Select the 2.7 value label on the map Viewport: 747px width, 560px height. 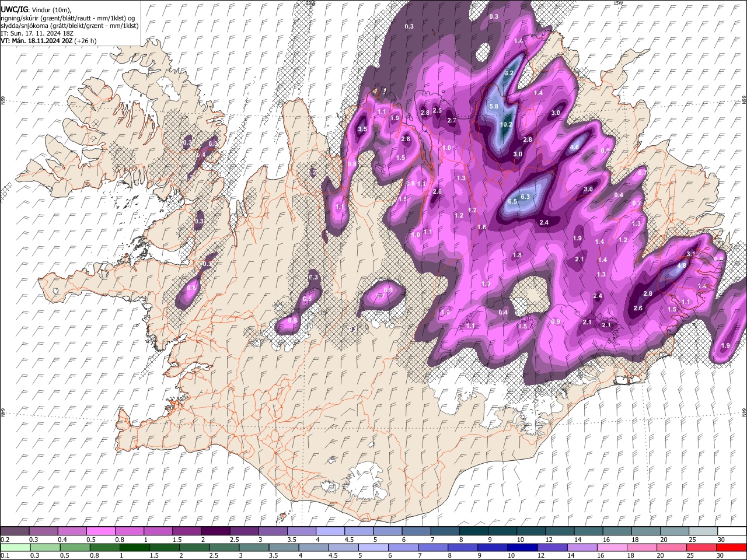pyautogui.click(x=451, y=120)
